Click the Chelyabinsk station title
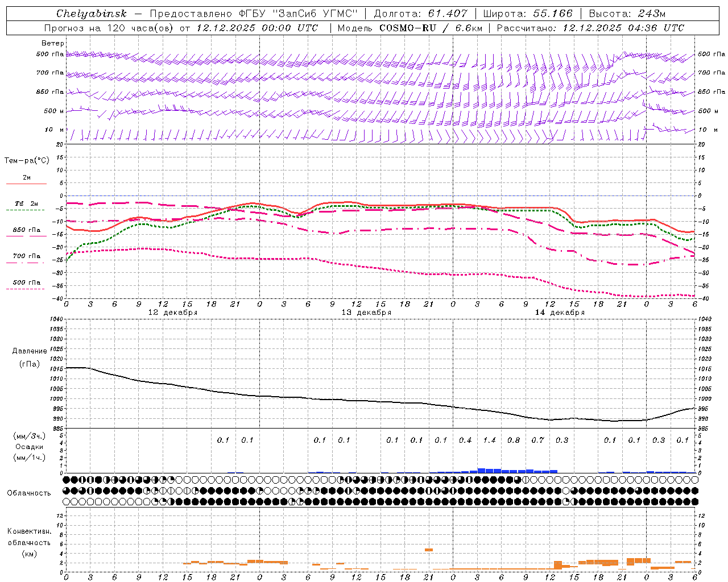Viewport: 728px width, 582px height. tap(92, 14)
